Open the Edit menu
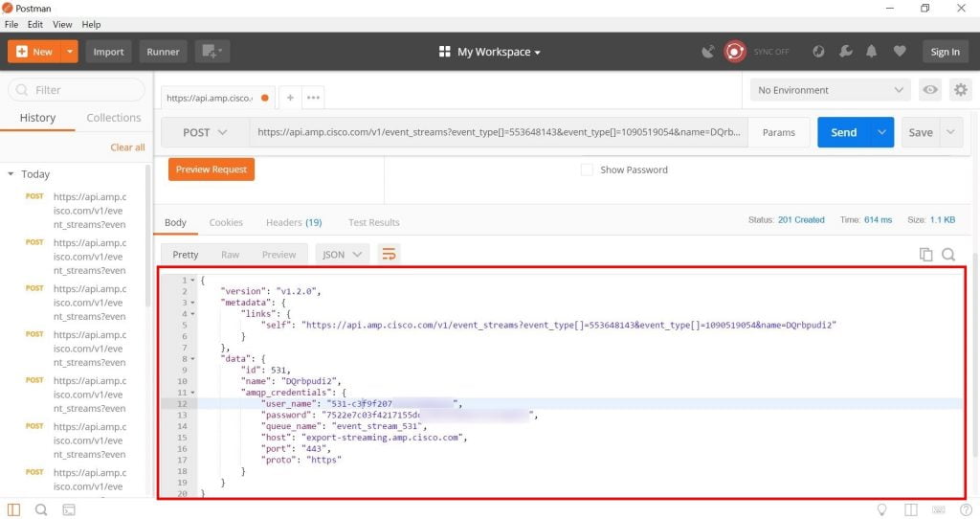This screenshot has height=519, width=980. (x=35, y=24)
